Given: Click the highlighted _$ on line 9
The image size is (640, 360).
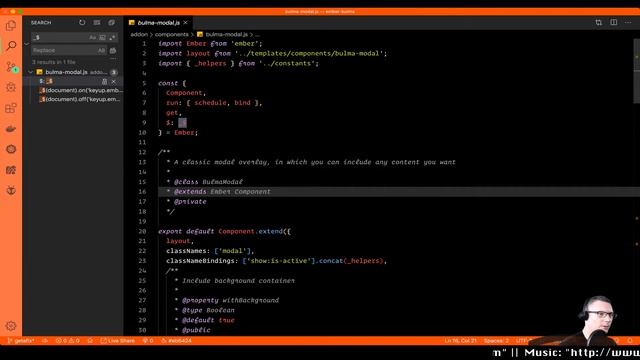Looking at the screenshot, I should [x=182, y=123].
